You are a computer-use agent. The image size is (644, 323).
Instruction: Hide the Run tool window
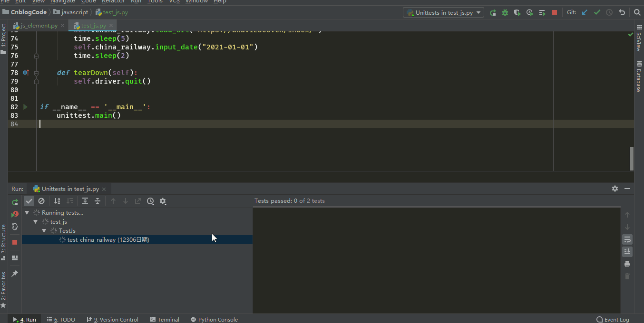coord(627,189)
